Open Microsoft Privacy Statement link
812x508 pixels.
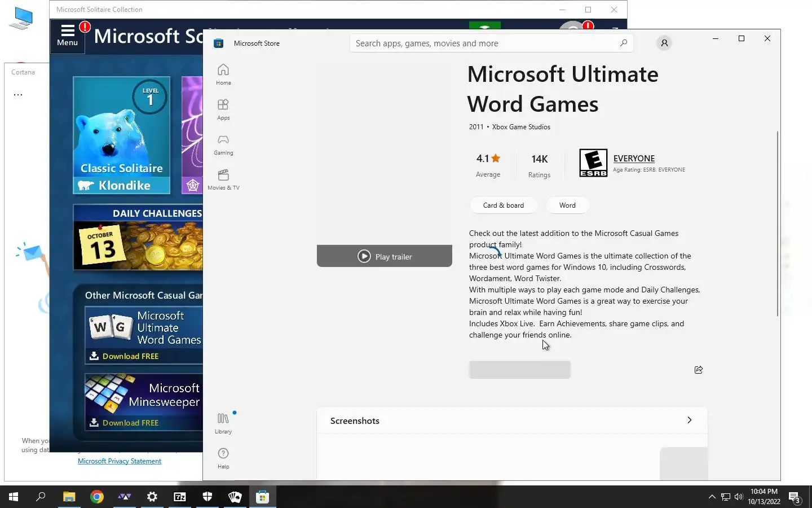[120, 461]
